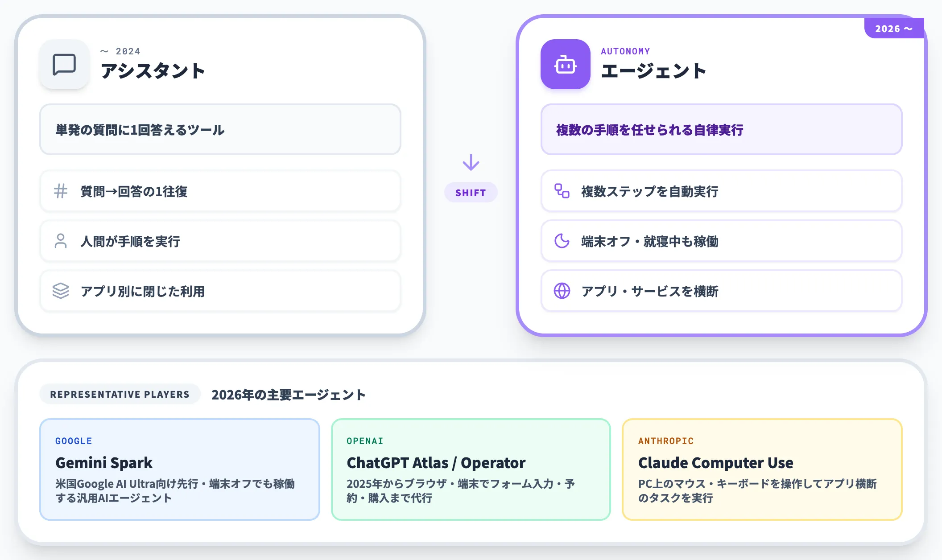Click the 〜 2024 label

[120, 51]
